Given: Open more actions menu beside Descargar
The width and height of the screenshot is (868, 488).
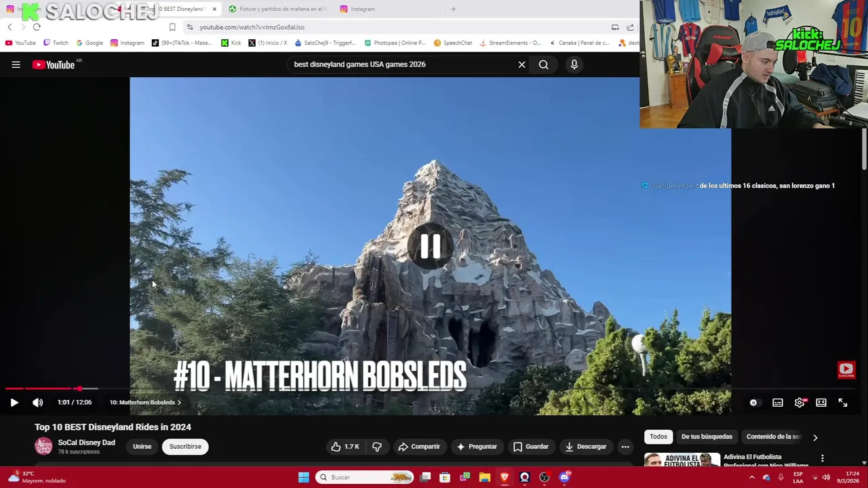Looking at the screenshot, I should [625, 447].
